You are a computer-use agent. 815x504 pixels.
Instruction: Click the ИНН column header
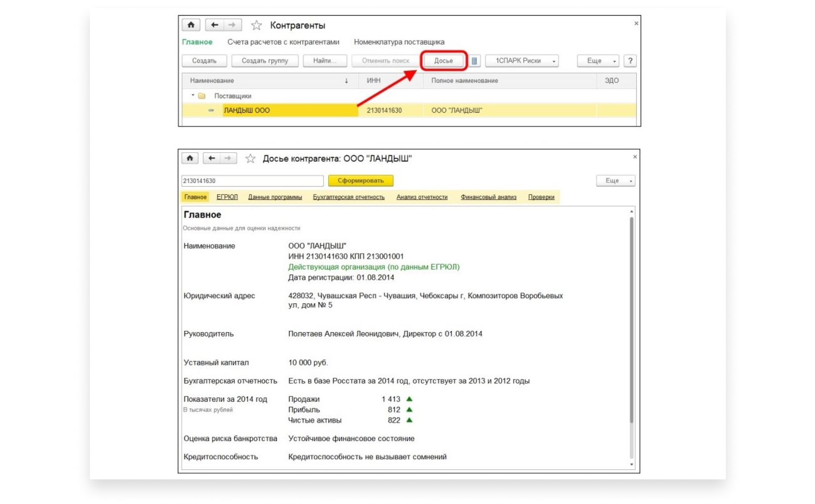click(x=391, y=80)
